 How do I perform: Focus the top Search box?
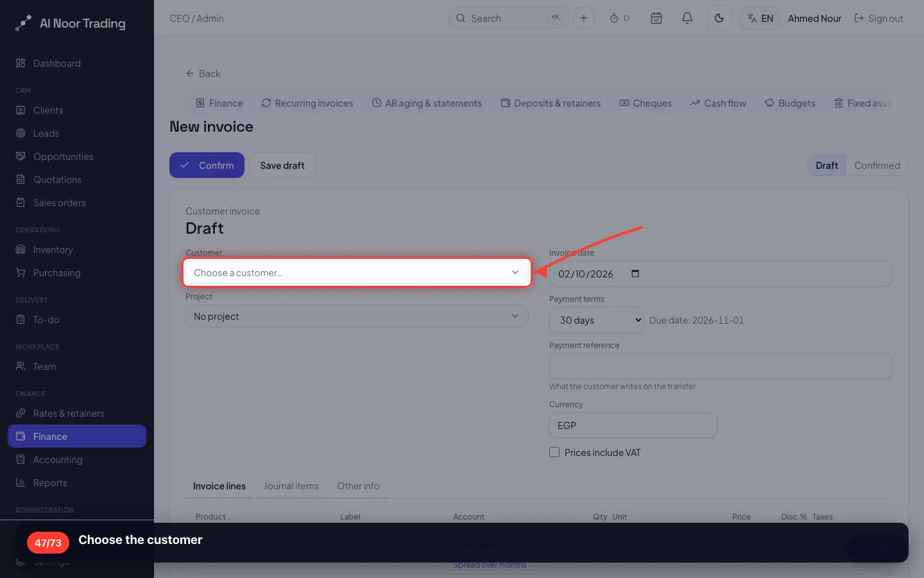pyautogui.click(x=508, y=18)
